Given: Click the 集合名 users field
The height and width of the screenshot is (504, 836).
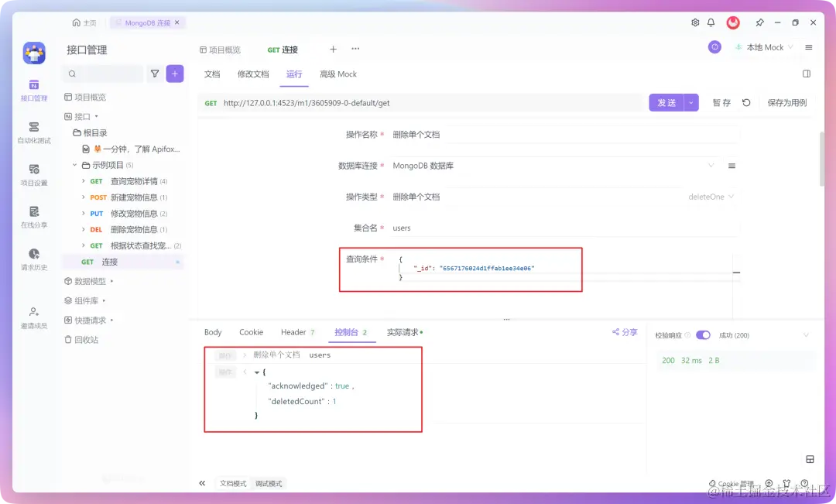Looking at the screenshot, I should point(565,228).
